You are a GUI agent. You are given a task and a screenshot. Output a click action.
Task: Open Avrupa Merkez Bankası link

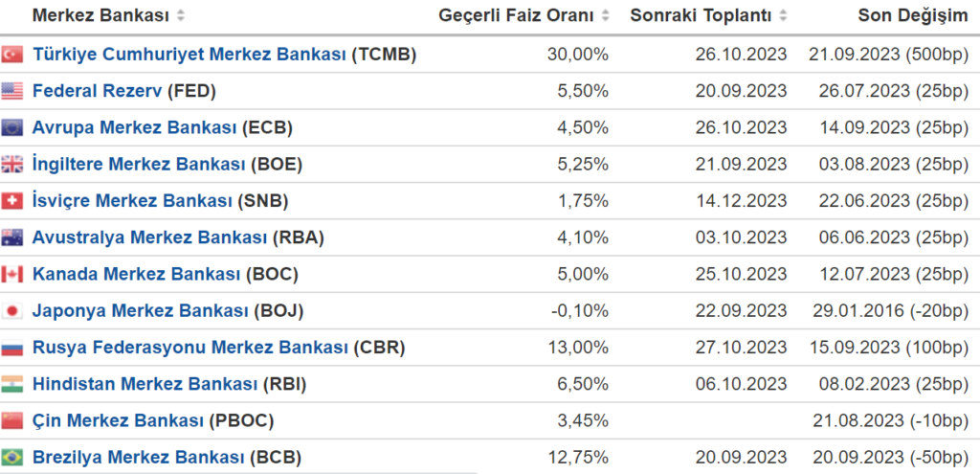(133, 127)
